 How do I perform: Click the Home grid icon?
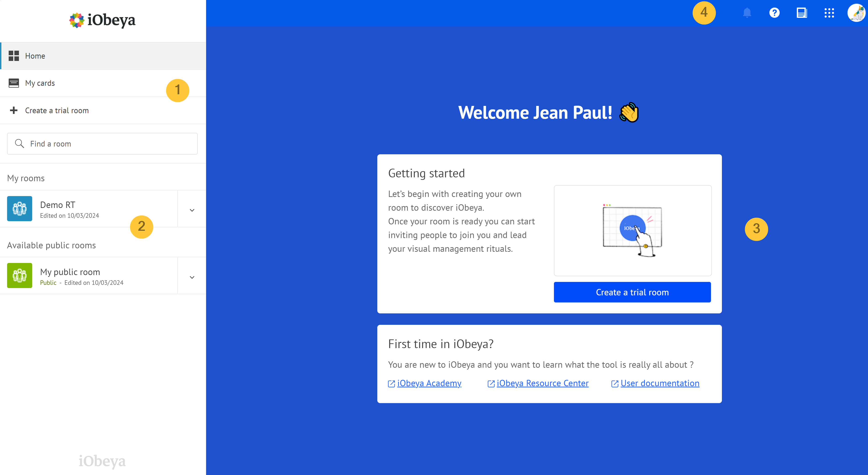coord(14,56)
